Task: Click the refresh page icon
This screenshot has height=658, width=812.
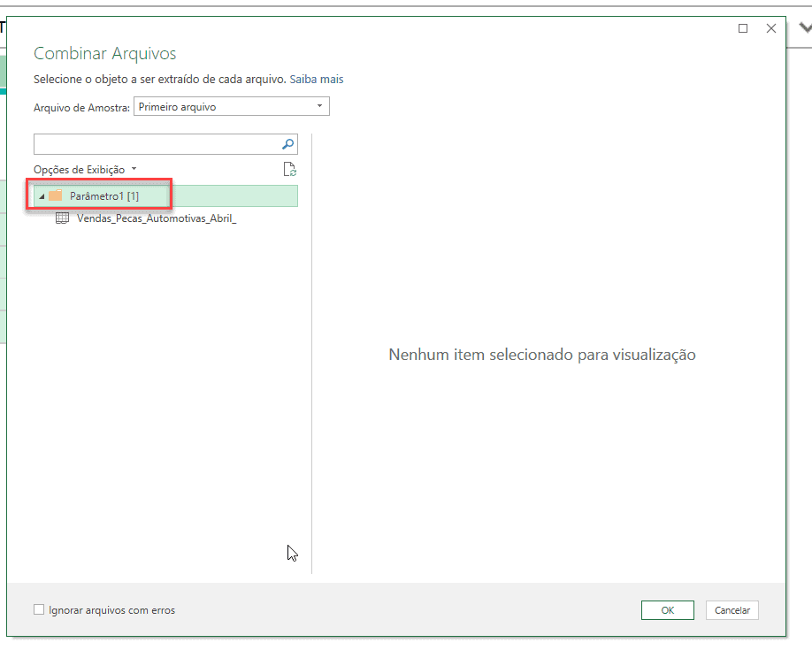Action: [x=289, y=170]
